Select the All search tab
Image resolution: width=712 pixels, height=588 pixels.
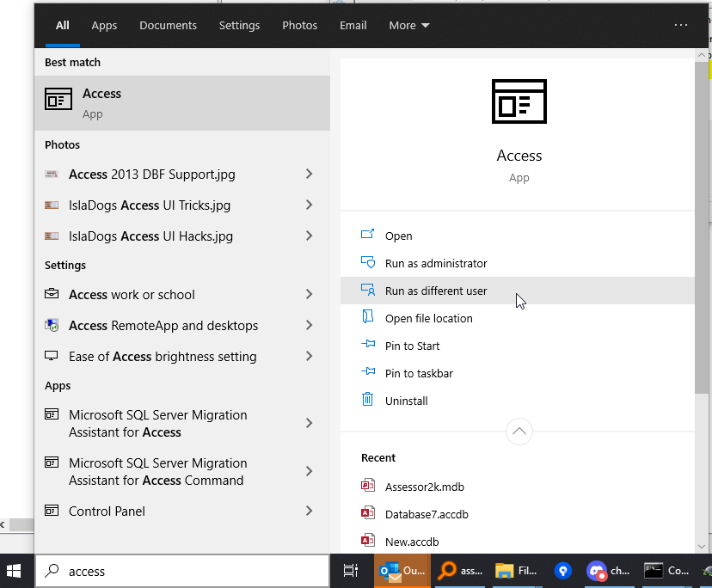point(63,26)
